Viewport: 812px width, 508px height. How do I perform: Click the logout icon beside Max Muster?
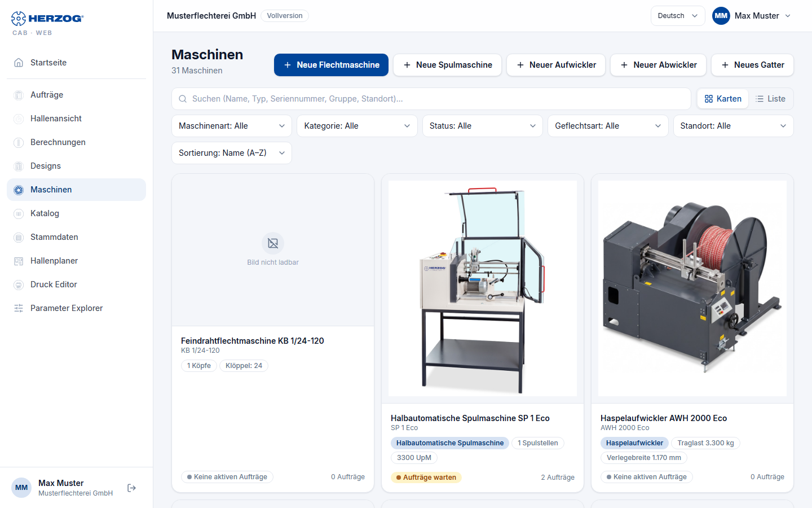(132, 488)
